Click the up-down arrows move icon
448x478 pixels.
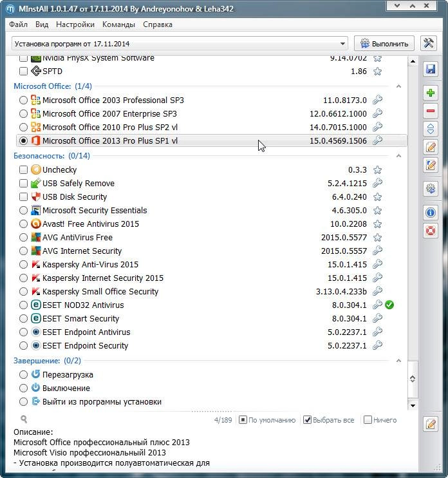(431, 129)
